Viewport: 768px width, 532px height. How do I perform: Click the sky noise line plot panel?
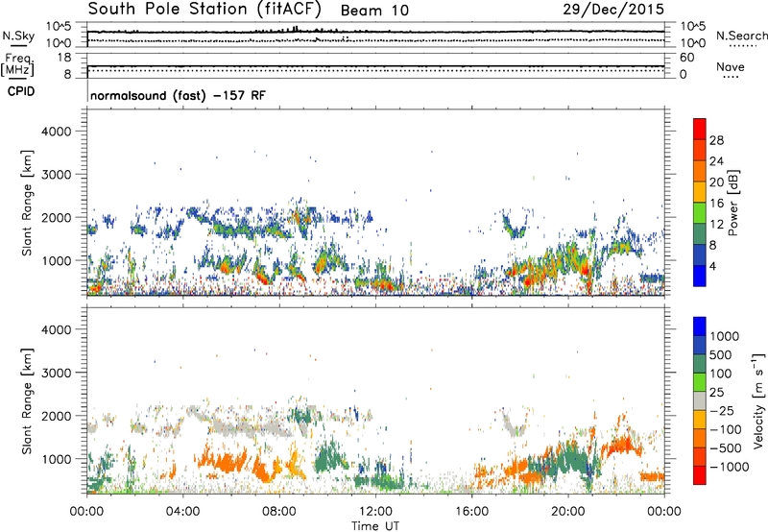tap(375, 35)
